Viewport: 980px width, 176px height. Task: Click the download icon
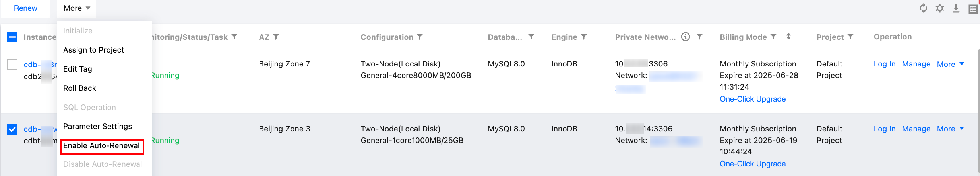(956, 8)
